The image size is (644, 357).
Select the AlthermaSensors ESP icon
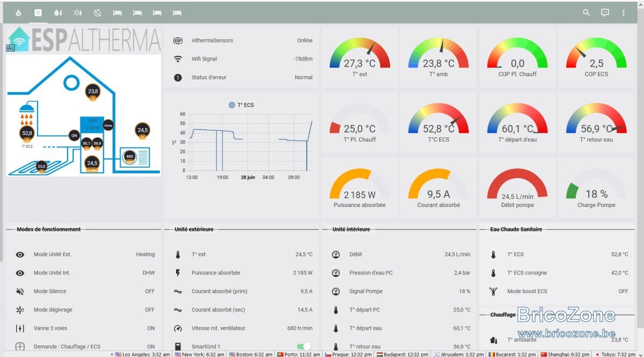[x=178, y=41]
